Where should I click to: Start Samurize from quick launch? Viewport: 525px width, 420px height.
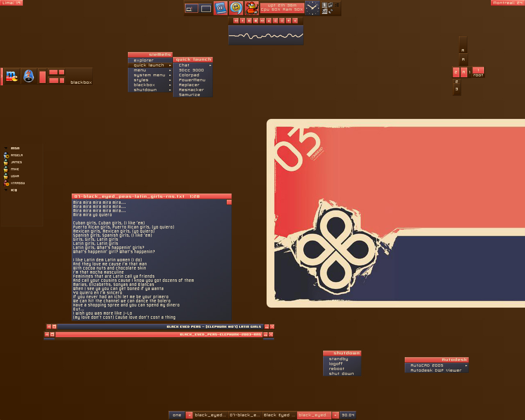(193, 95)
